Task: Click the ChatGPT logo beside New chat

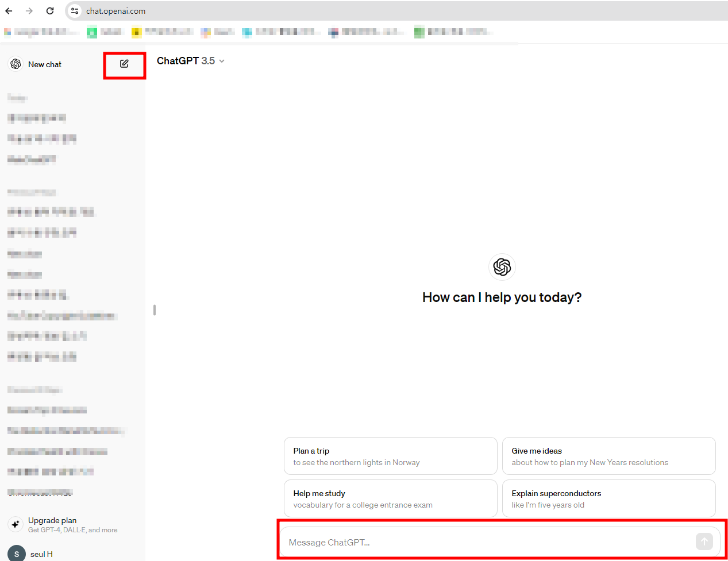Action: (16, 64)
